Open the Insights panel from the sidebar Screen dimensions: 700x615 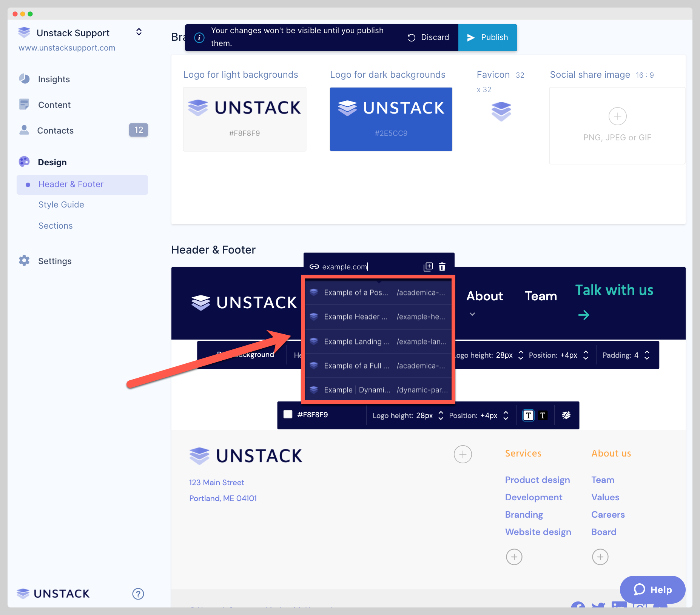[53, 79]
